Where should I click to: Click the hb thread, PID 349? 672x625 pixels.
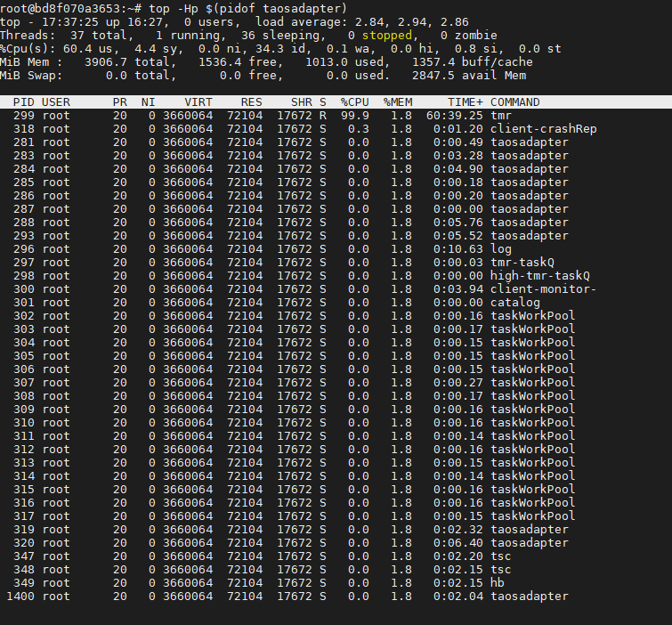click(x=498, y=583)
